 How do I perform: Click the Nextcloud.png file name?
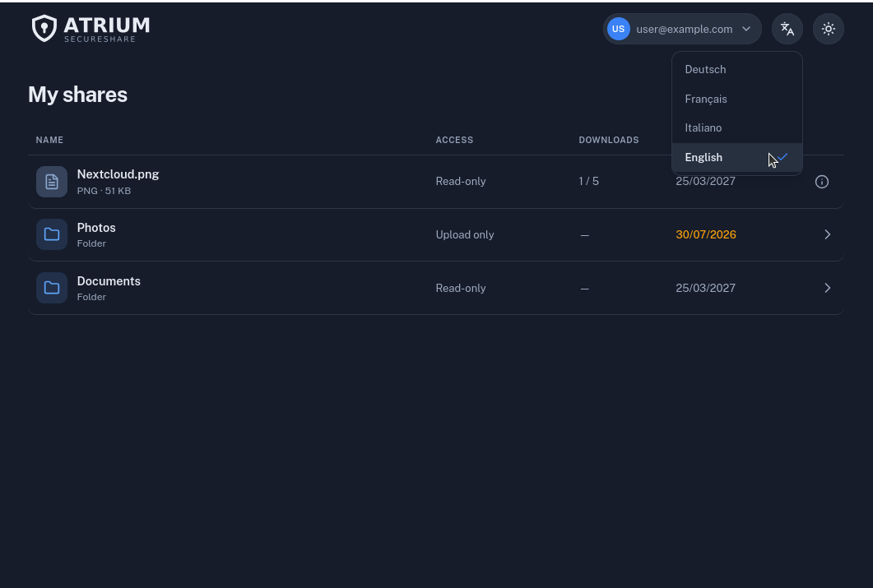point(118,174)
